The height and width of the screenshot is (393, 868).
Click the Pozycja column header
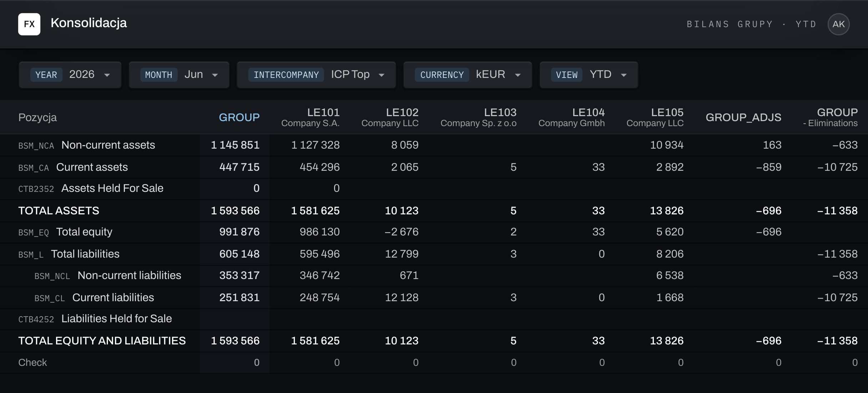tap(37, 117)
